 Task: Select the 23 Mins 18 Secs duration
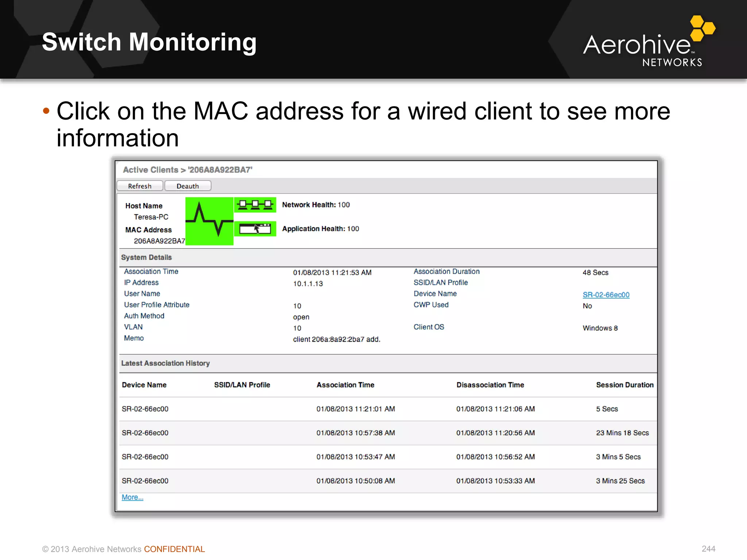[x=623, y=433]
